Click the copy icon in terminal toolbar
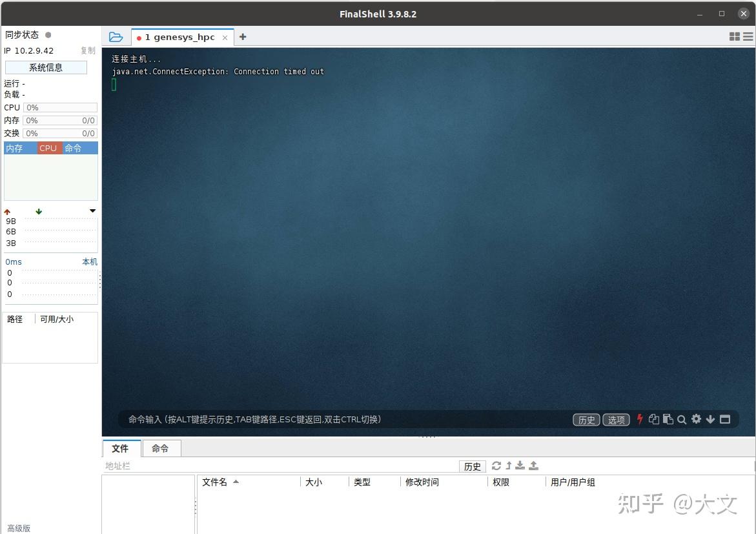756x534 pixels. [654, 419]
